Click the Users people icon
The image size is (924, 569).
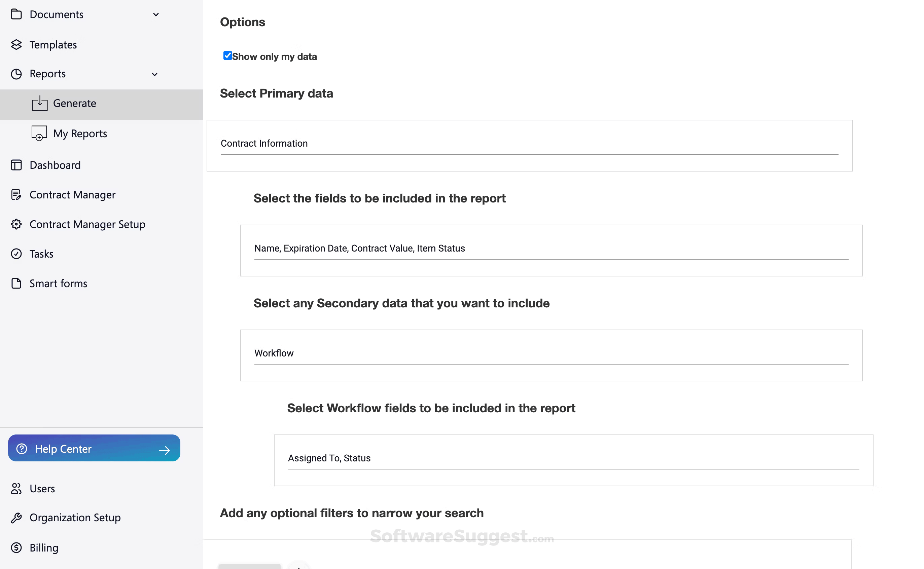[16, 489]
